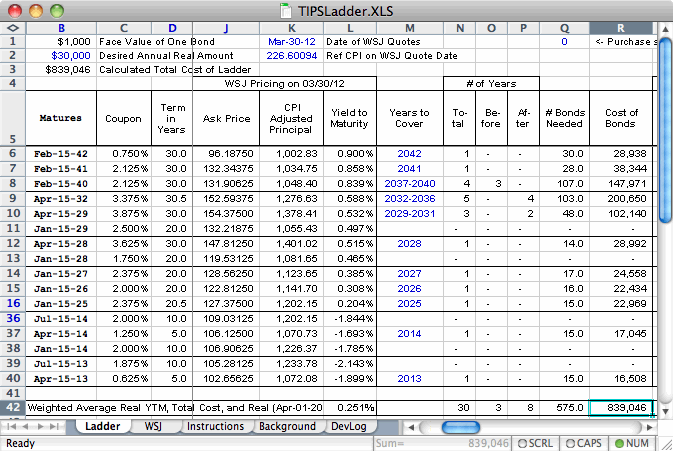Viewport: 673px width, 451px height.
Task: Click the horizontal scrollbar right arrow
Action: coord(651,426)
